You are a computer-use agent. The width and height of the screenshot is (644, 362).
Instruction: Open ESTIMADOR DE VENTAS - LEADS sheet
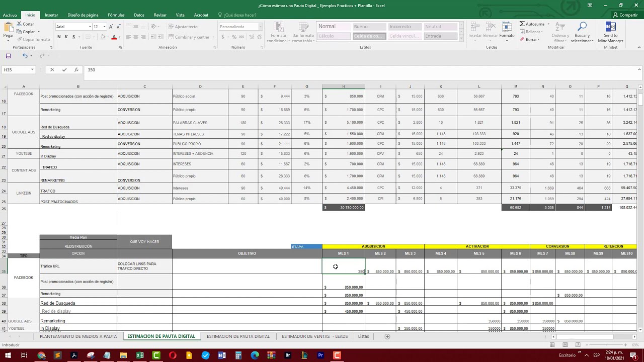(314, 336)
